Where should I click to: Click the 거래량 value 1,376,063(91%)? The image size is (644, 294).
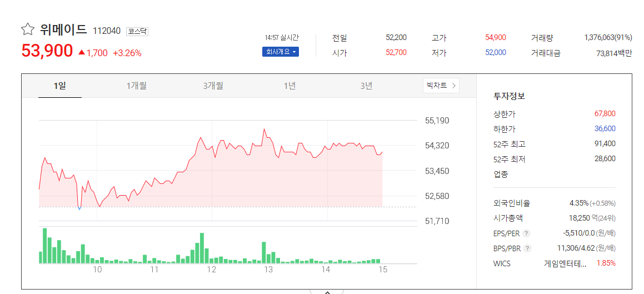(x=608, y=37)
